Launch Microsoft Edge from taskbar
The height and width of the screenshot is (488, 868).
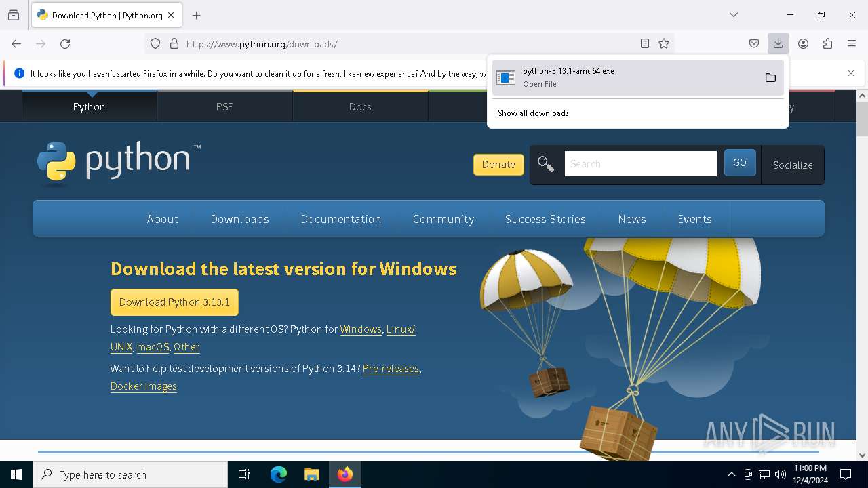pos(279,474)
